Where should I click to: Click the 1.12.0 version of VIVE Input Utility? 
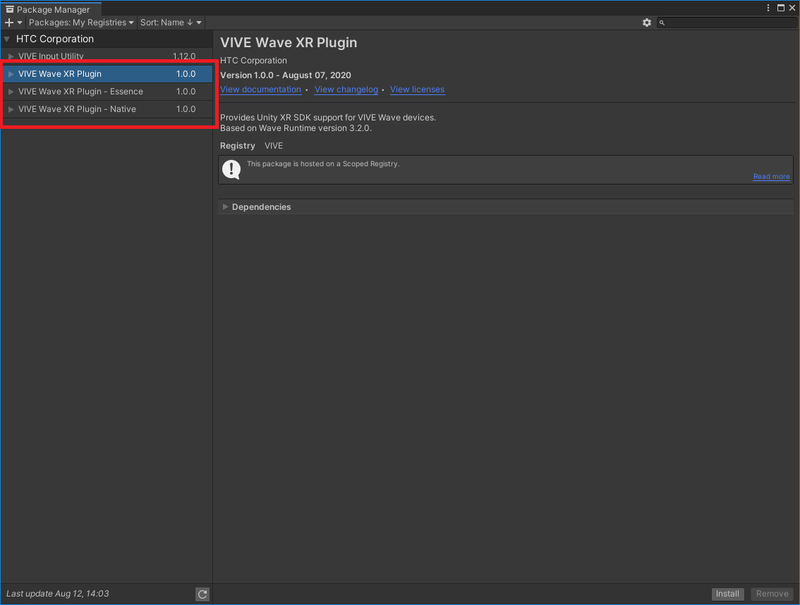click(x=184, y=56)
